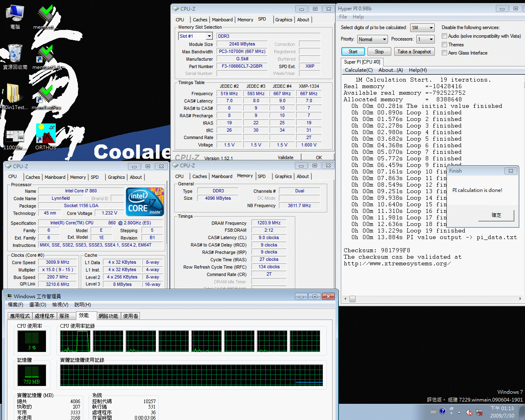Open the memTestPro desktop shortcut
This screenshot has height=420, width=525.
[46, 97]
